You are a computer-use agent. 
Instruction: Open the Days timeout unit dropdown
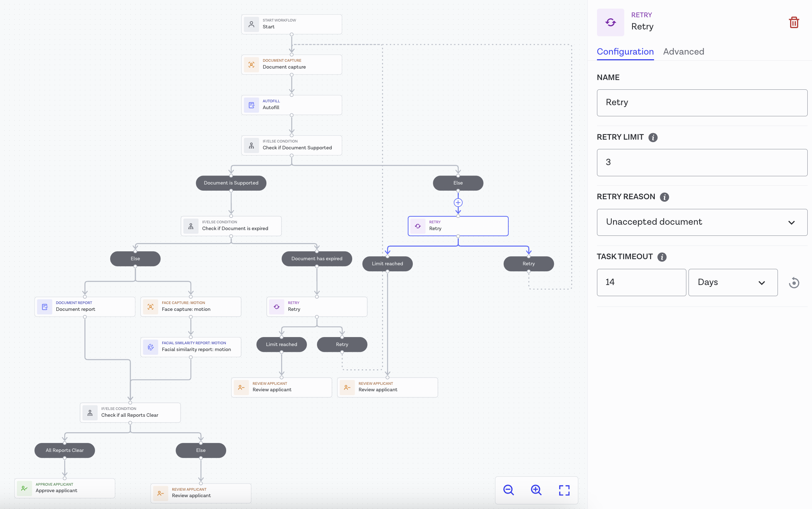(x=733, y=282)
